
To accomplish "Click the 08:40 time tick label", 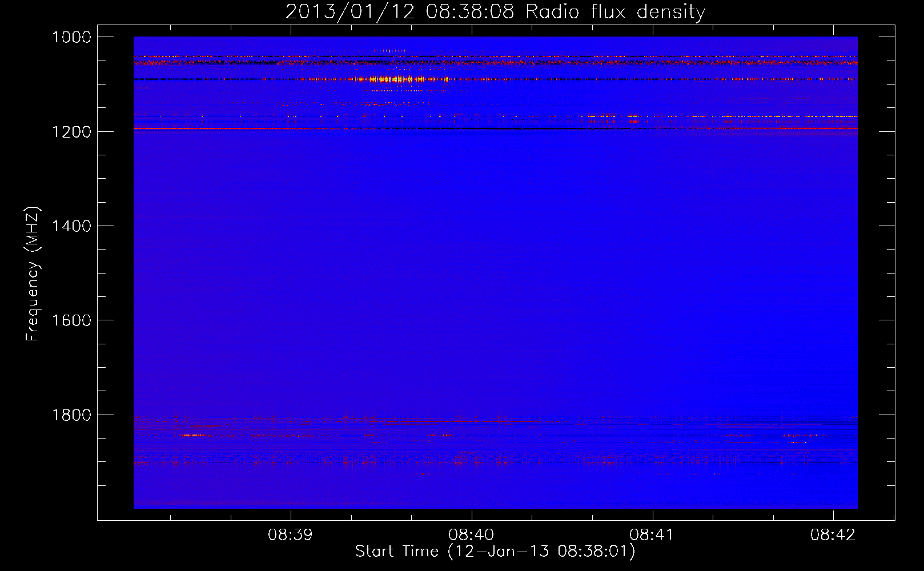I will 472,535.
